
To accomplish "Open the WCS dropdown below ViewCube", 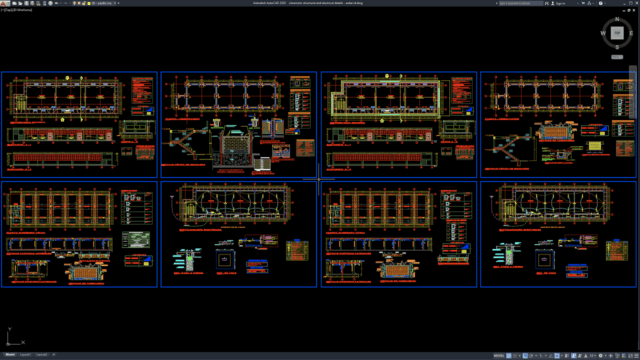I will click(617, 57).
